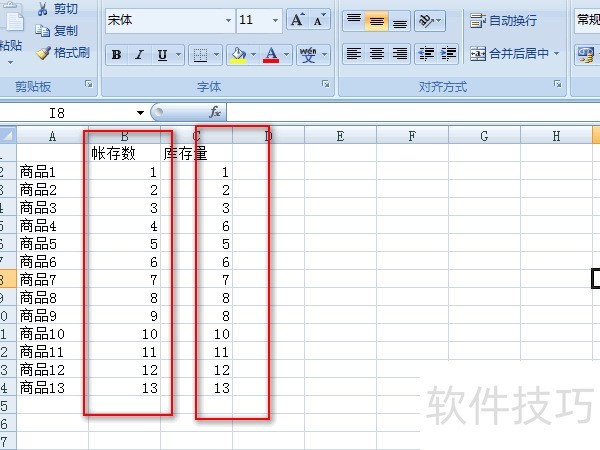Screen dimensions: 600x450
Task: Open the borders dropdown arrow
Action: (x=216, y=55)
